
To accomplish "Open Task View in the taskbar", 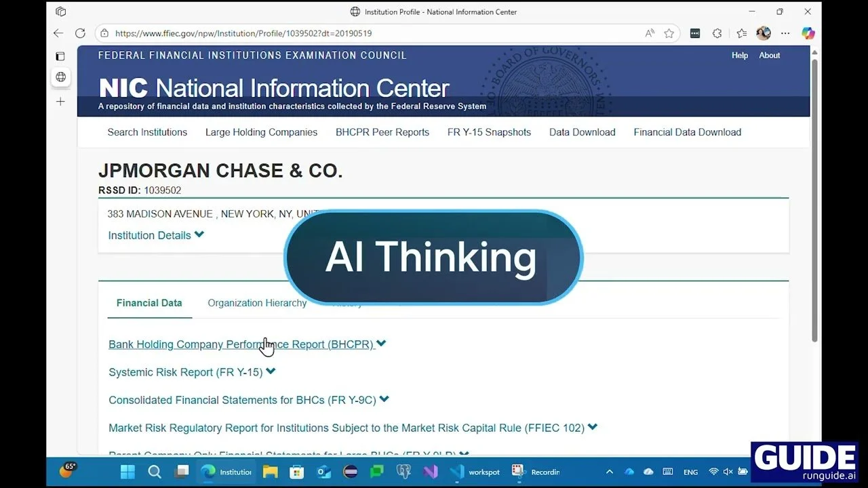I will [x=182, y=472].
